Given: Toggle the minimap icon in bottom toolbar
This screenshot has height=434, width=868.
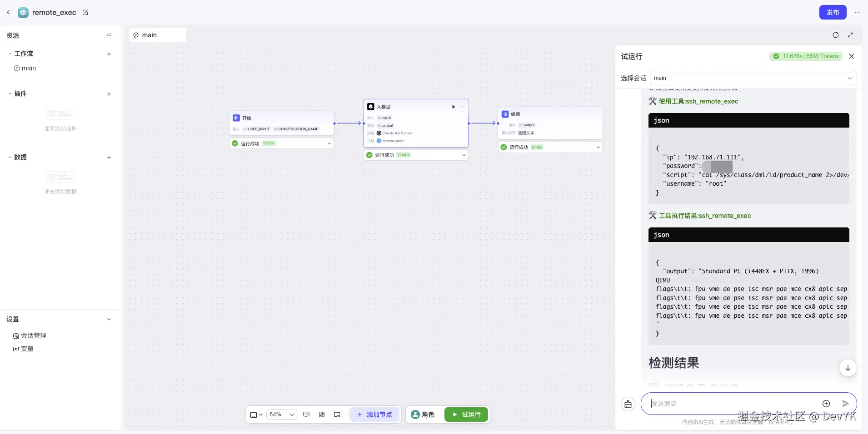Looking at the screenshot, I should point(337,414).
